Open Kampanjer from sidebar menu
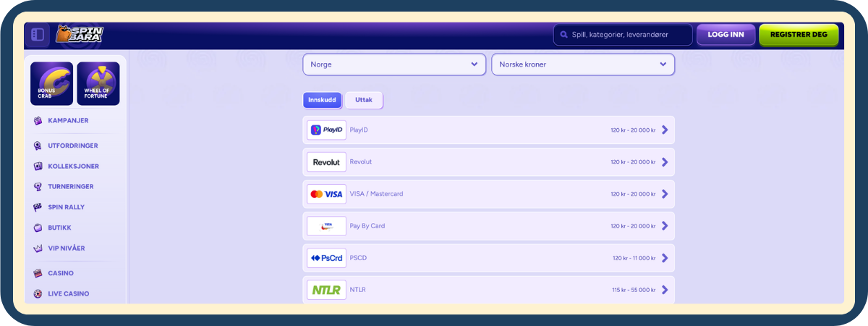The image size is (868, 326). pos(68,120)
